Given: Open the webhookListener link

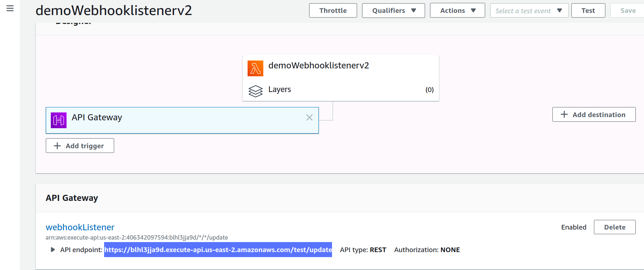Looking at the screenshot, I should [x=80, y=227].
